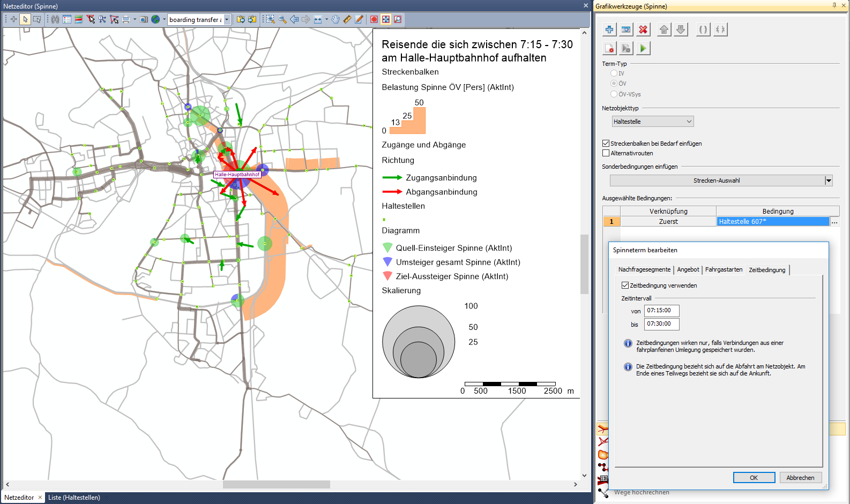Enable the Alternativrouten checkbox
850x504 pixels.
click(x=606, y=153)
